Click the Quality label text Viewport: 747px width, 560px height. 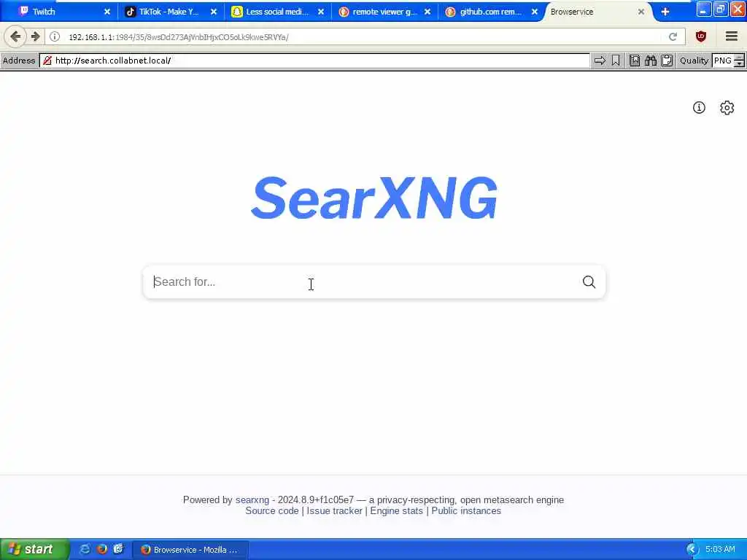(694, 61)
